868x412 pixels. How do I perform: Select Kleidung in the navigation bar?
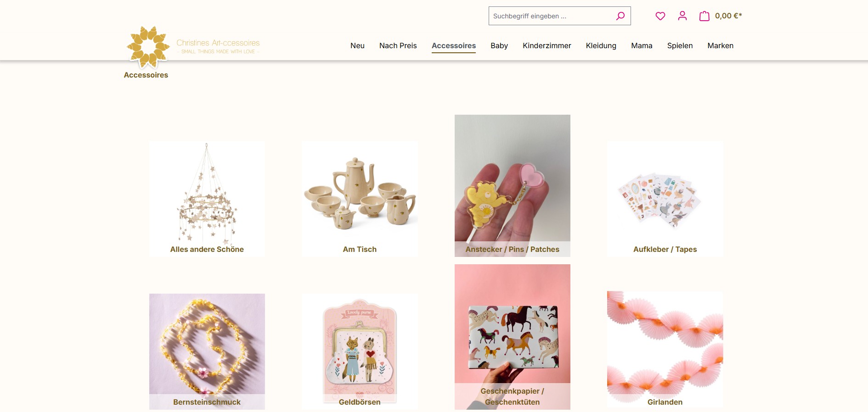[x=601, y=45]
